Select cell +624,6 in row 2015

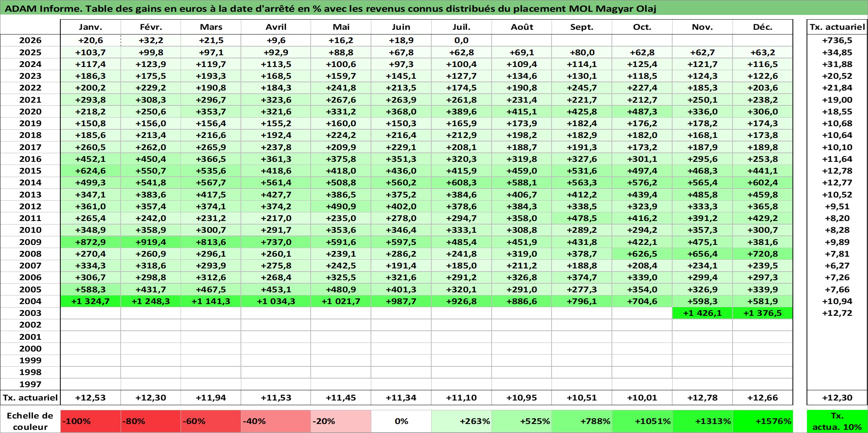tap(90, 171)
